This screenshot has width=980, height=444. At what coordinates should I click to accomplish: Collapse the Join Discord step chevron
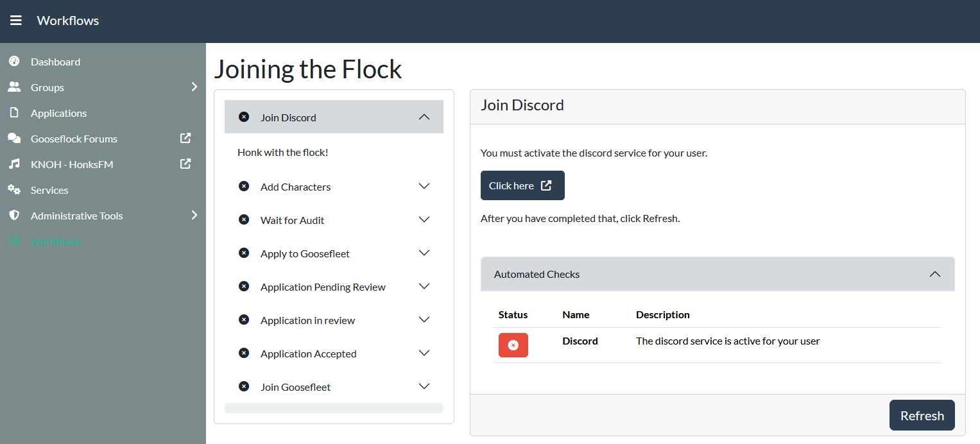424,117
